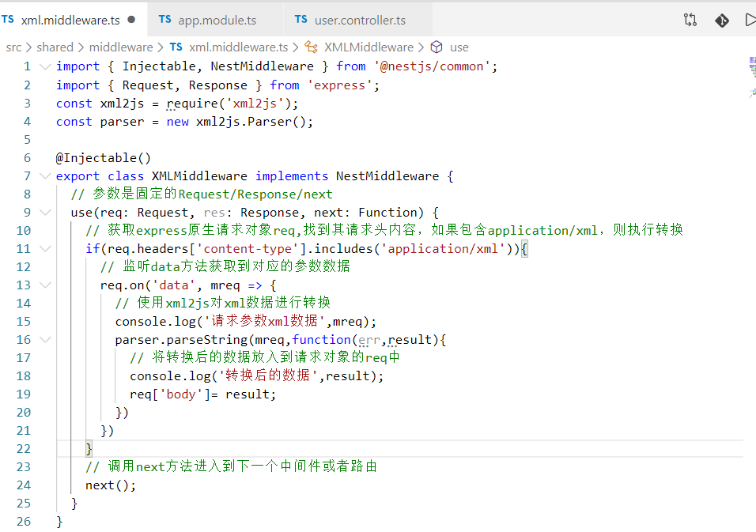The image size is (756, 532).
Task: Click "req['body']= result;" on line 19
Action: click(202, 394)
